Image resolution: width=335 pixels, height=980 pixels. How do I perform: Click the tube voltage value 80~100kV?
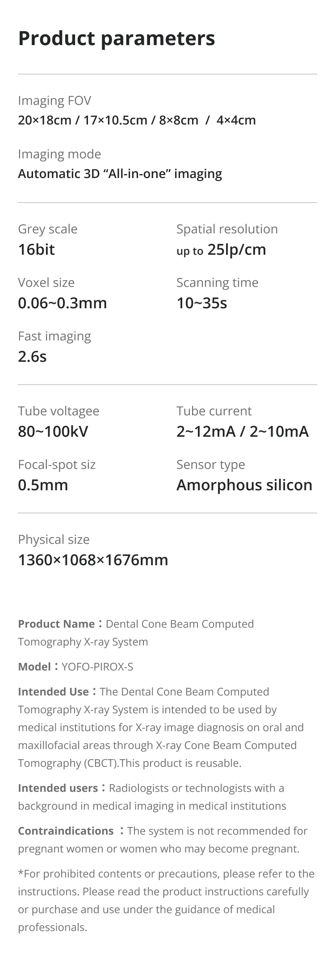53,432
